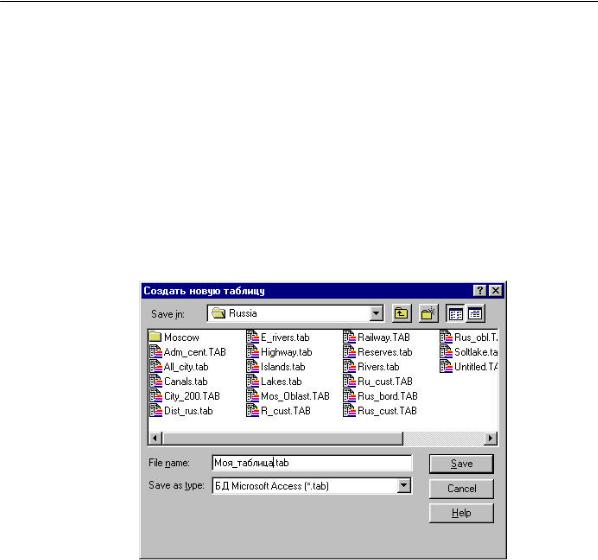Select Canals.tab file icon
The width and height of the screenshot is (598, 560).
[155, 381]
